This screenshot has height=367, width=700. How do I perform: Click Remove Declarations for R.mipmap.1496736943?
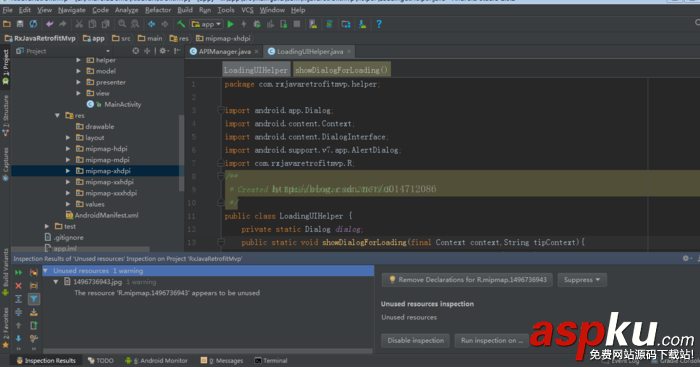point(467,280)
